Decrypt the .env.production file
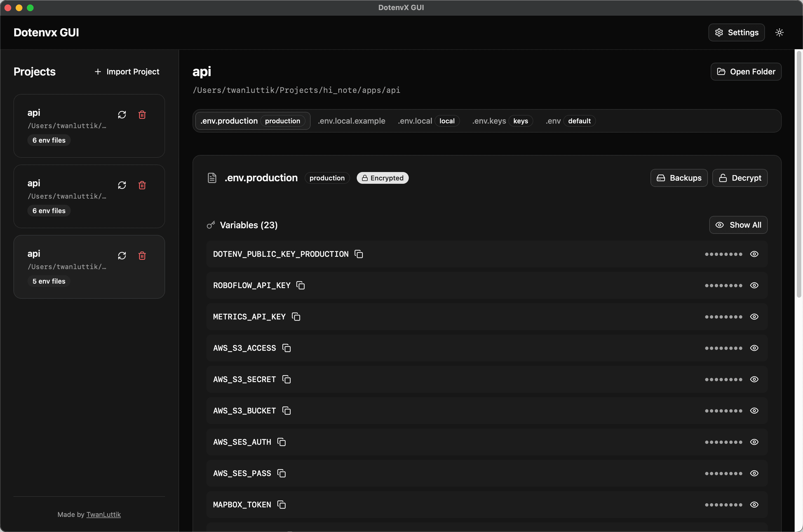The image size is (803, 532). pos(740,178)
